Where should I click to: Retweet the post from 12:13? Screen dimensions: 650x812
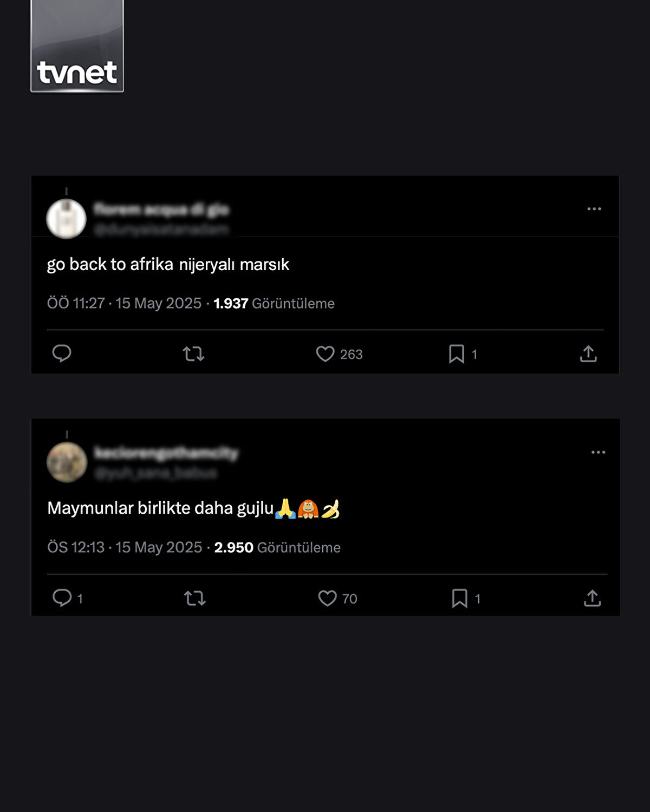pos(195,598)
